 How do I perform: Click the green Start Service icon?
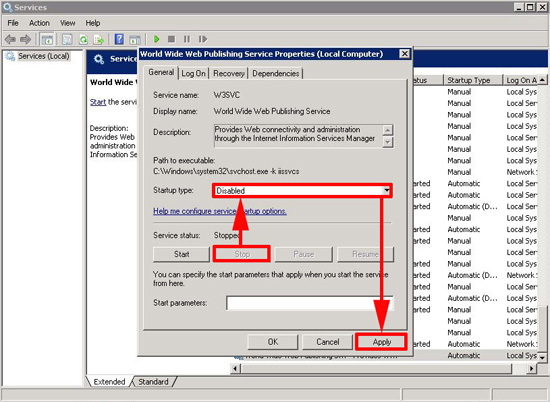coord(156,39)
